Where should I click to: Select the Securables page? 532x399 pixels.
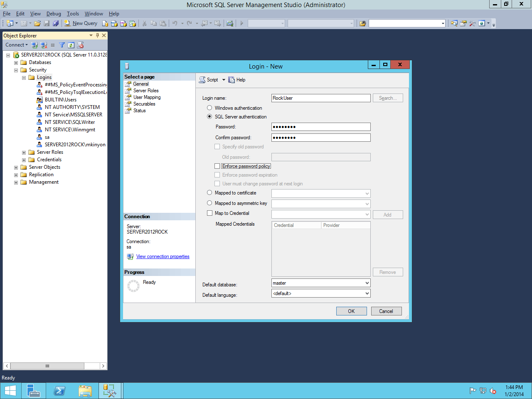144,104
